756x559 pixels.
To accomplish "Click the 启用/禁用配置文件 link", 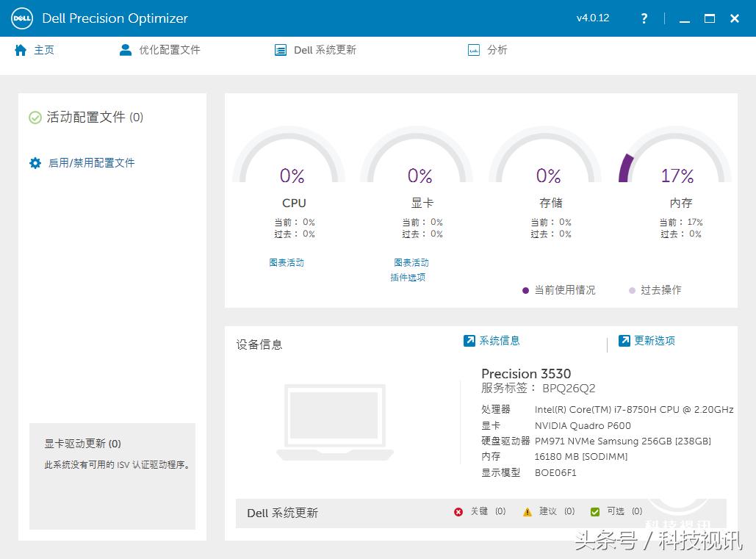I will 91,163.
